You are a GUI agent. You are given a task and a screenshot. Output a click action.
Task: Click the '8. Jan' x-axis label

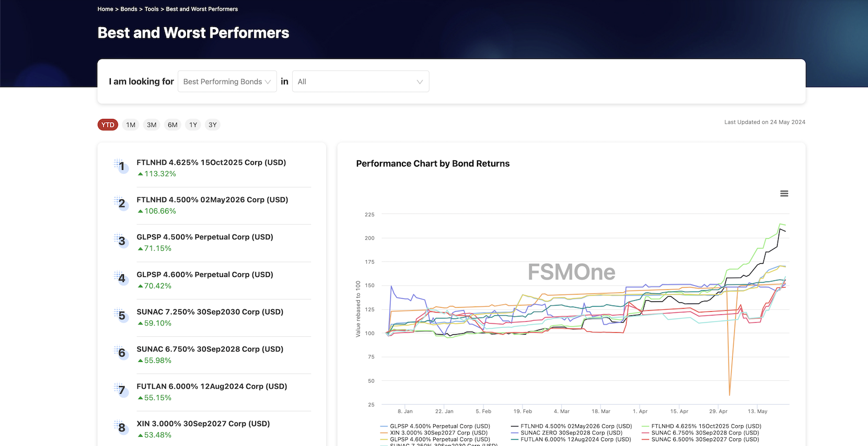[x=405, y=412]
